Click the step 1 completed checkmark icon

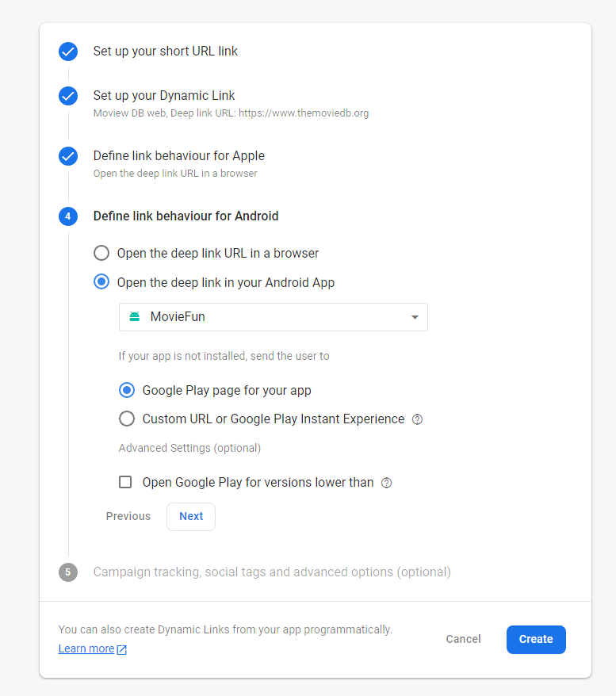[x=68, y=52]
